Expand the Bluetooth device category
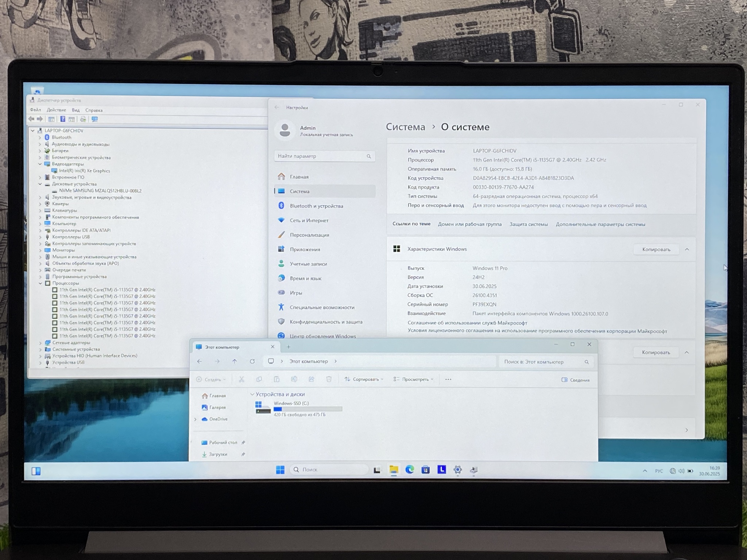 [40, 137]
